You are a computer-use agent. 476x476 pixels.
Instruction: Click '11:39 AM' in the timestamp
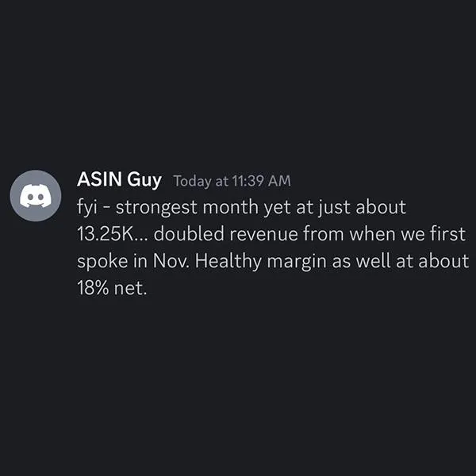[260, 181]
